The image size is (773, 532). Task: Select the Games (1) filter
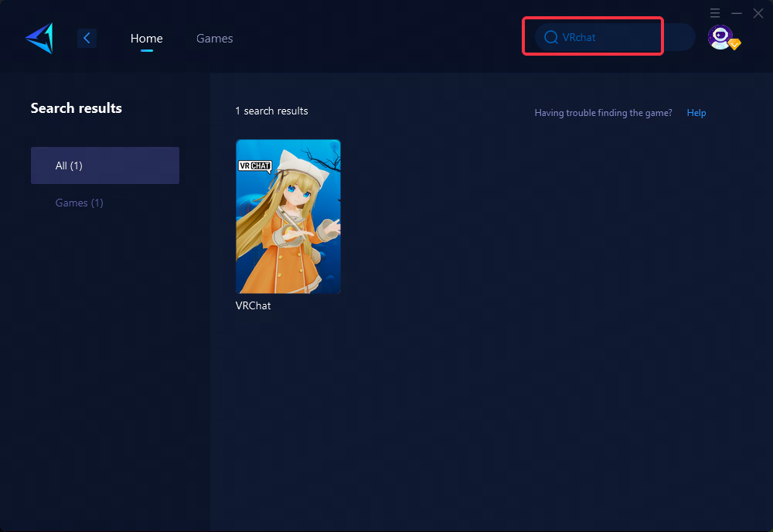80,203
